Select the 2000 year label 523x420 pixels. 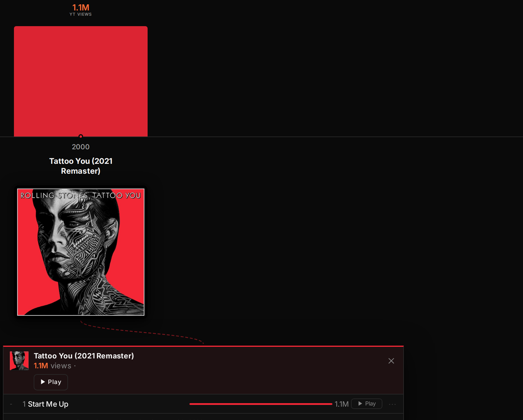coord(81,147)
